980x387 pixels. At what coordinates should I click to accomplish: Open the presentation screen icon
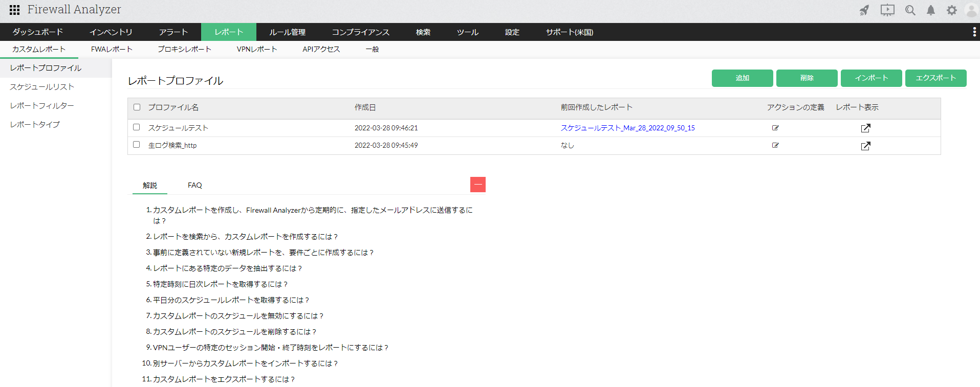click(887, 10)
